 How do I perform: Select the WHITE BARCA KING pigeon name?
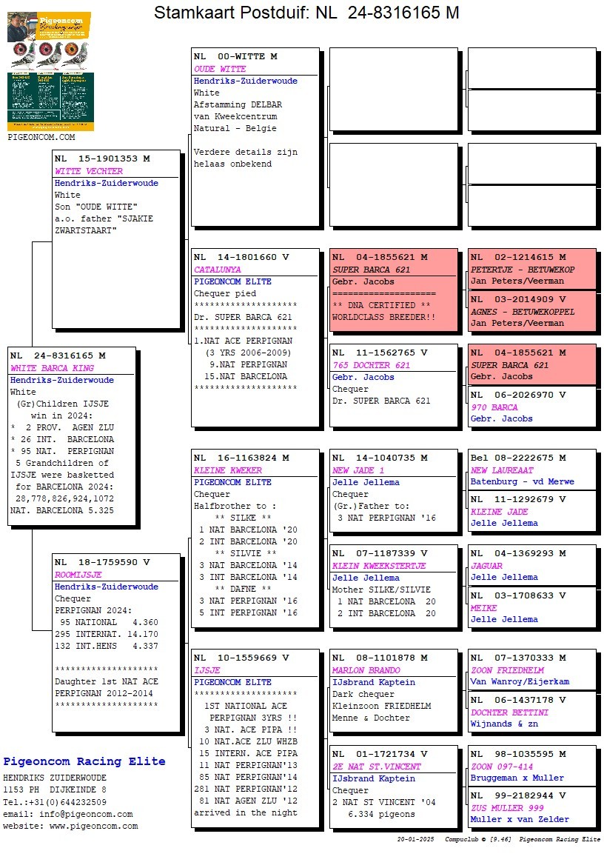pos(50,368)
